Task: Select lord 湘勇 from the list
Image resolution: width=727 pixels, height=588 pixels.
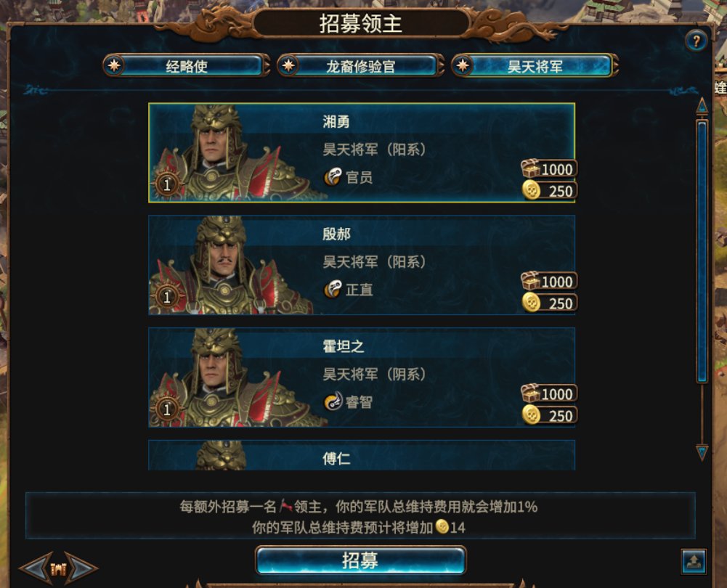Action: point(362,153)
